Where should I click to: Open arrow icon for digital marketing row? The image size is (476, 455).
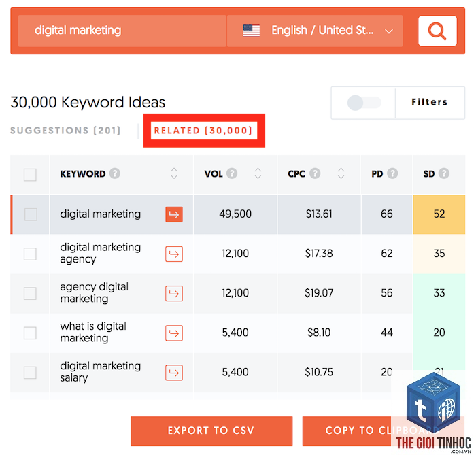174,214
